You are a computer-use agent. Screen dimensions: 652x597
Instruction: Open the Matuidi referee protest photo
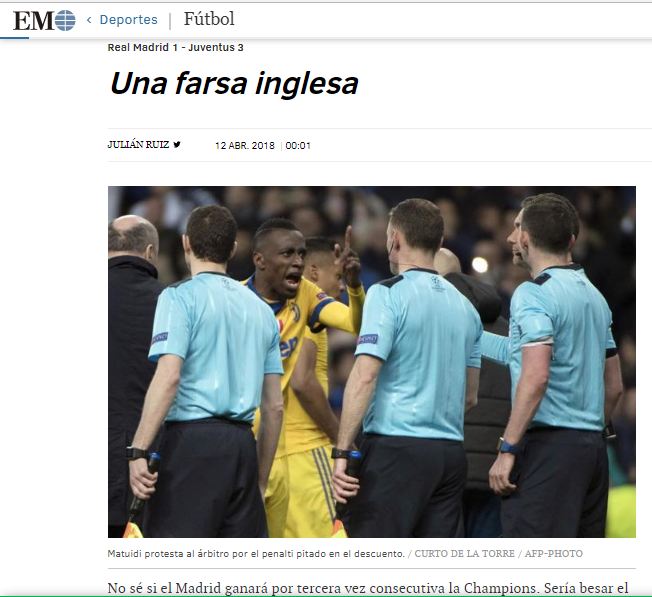click(x=372, y=362)
